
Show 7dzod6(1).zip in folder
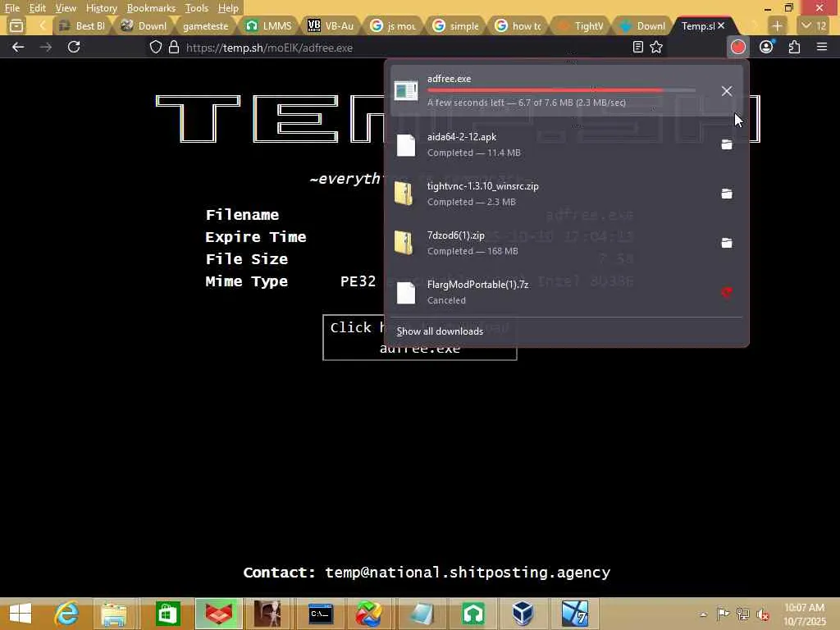point(727,243)
